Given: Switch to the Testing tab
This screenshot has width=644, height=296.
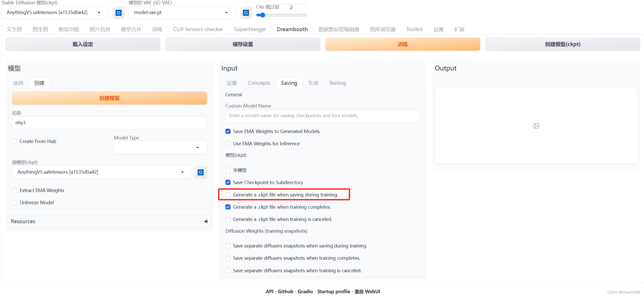Looking at the screenshot, I should pyautogui.click(x=337, y=83).
